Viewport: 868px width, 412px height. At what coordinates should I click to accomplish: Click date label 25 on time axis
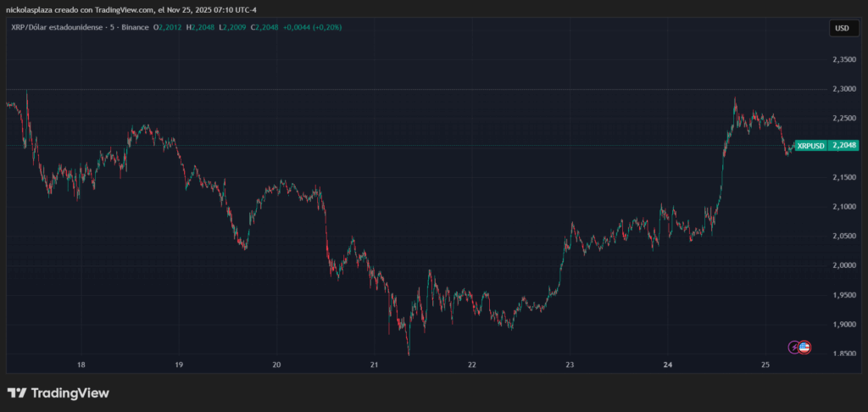click(x=765, y=365)
